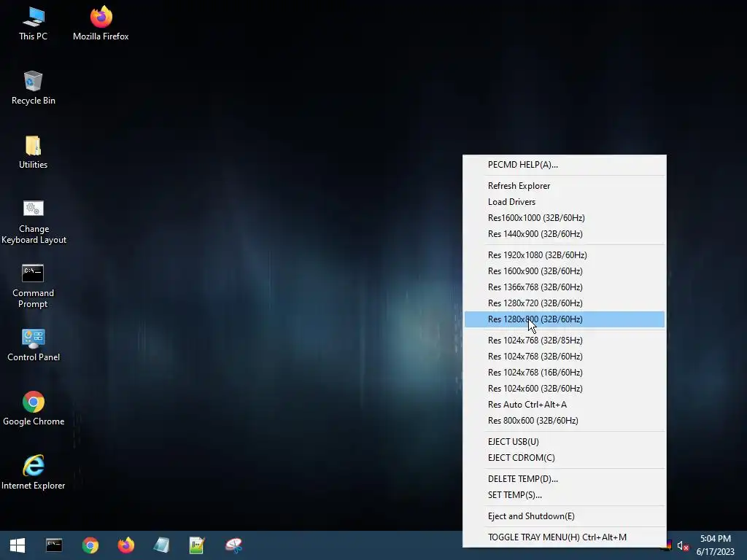Click the muted volume tray icon
Image resolution: width=747 pixels, height=560 pixels.
point(683,545)
